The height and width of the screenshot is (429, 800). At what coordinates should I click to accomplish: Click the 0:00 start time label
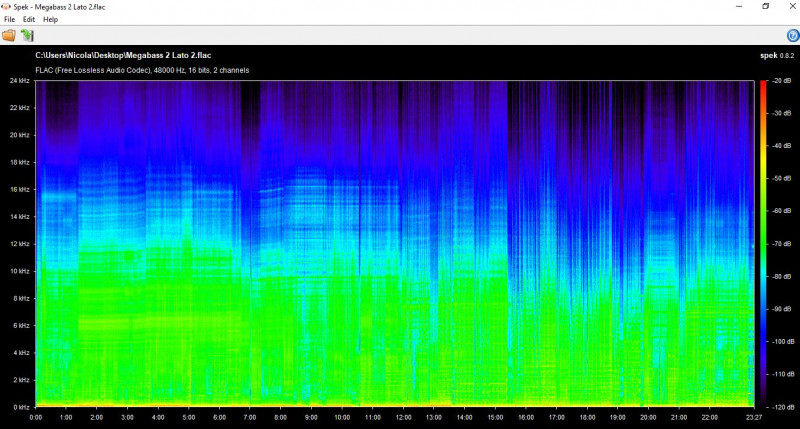coord(36,417)
